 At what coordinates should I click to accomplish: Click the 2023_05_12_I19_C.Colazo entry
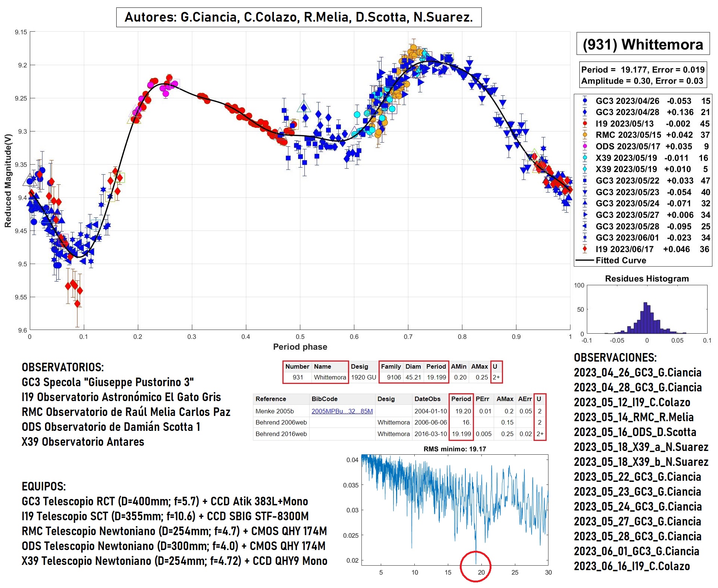(x=632, y=402)
